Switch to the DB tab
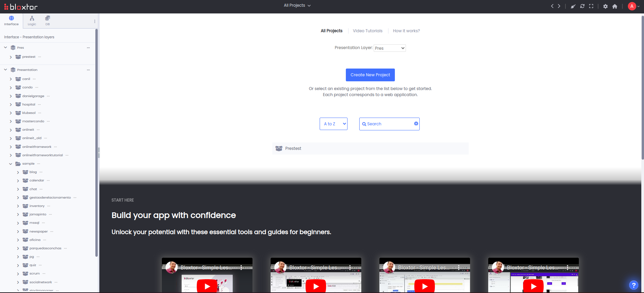 click(48, 21)
